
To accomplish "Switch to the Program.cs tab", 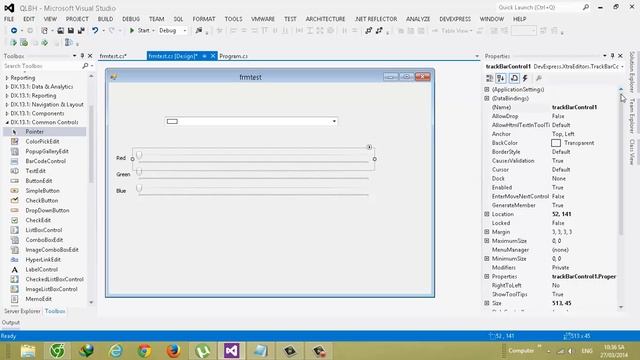I will click(x=233, y=56).
